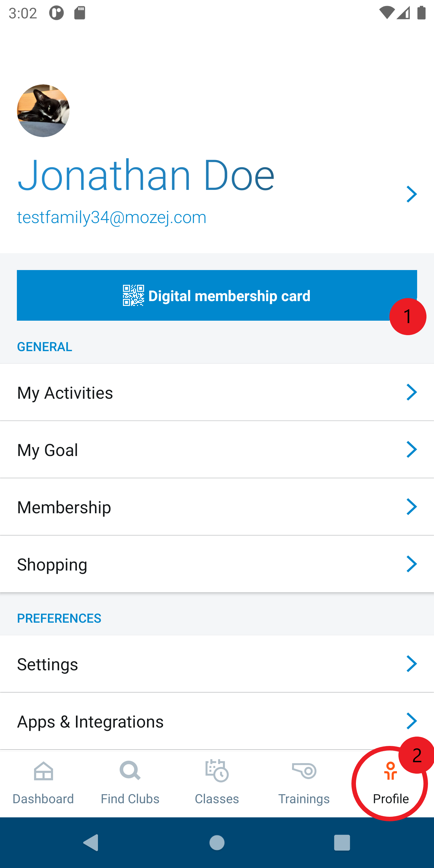Tap the cat profile picture
This screenshot has width=434, height=868.
pos(43,111)
